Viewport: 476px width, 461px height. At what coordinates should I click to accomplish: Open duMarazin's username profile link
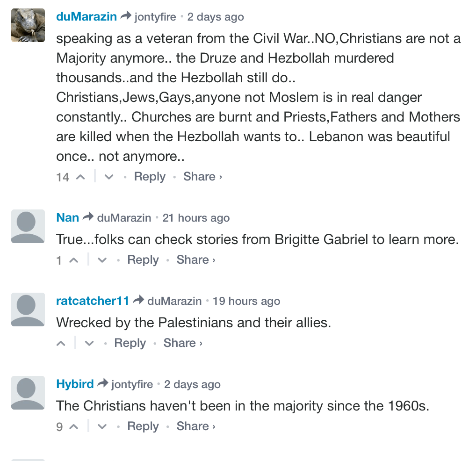[x=87, y=17]
